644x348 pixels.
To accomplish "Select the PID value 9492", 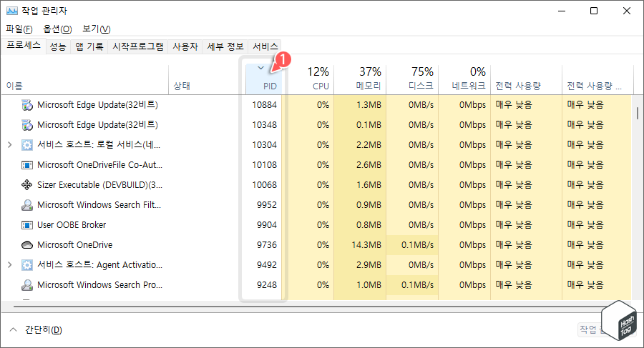I will click(267, 265).
